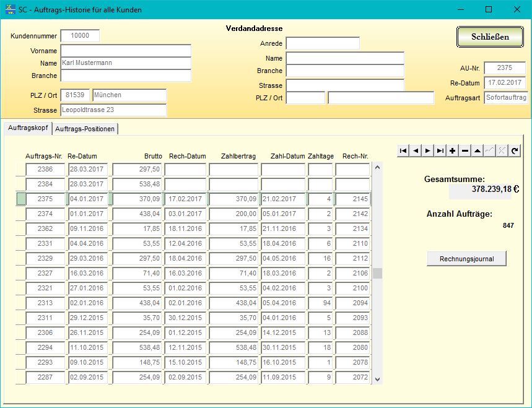Click the edit record triangle icon
The width and height of the screenshot is (532, 408).
[477, 150]
